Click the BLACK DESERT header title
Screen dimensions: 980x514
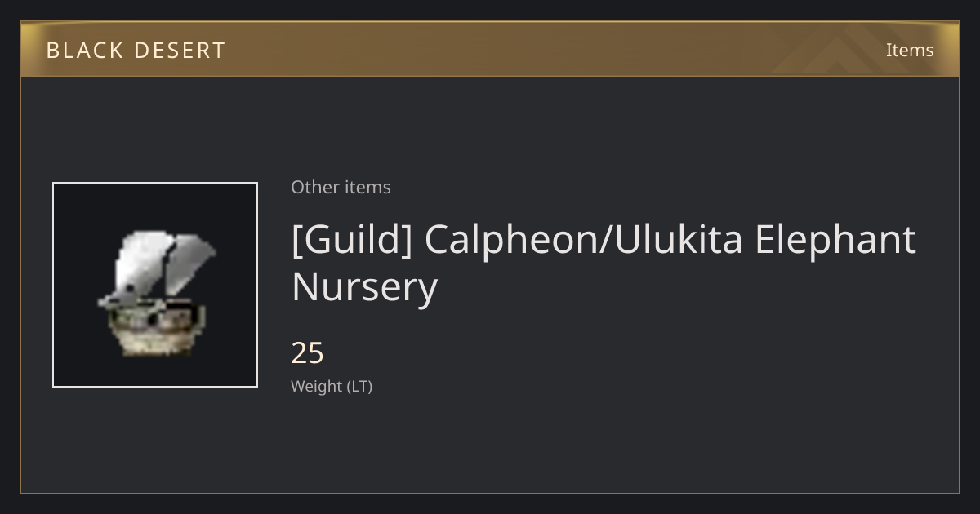136,51
